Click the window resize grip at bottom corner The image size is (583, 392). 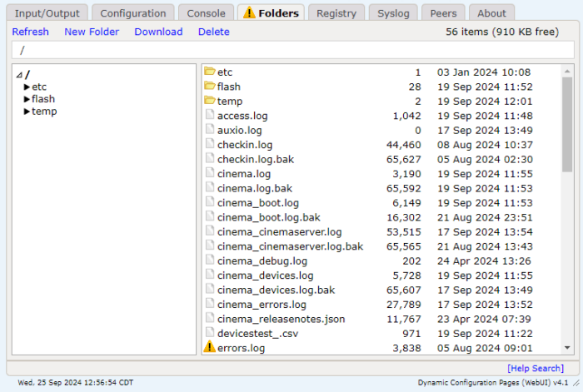(576, 383)
